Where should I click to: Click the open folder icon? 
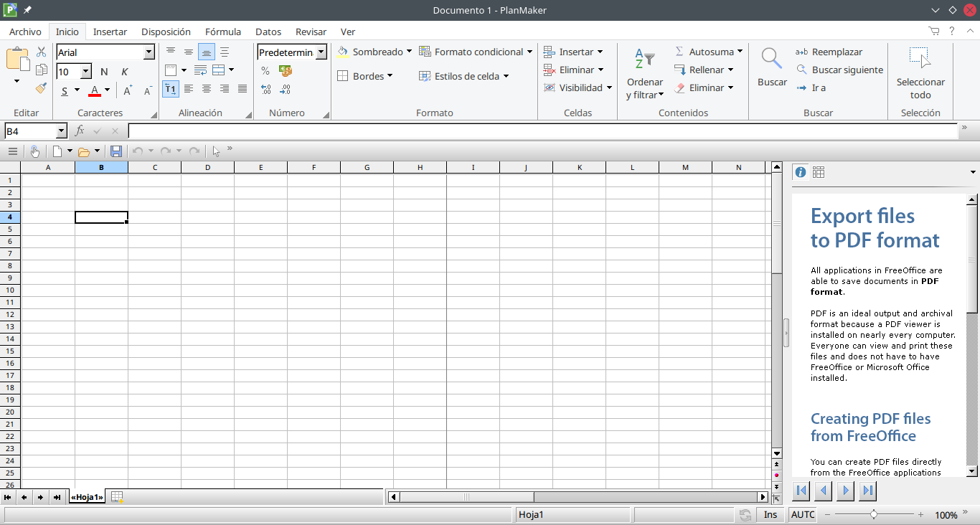(84, 151)
